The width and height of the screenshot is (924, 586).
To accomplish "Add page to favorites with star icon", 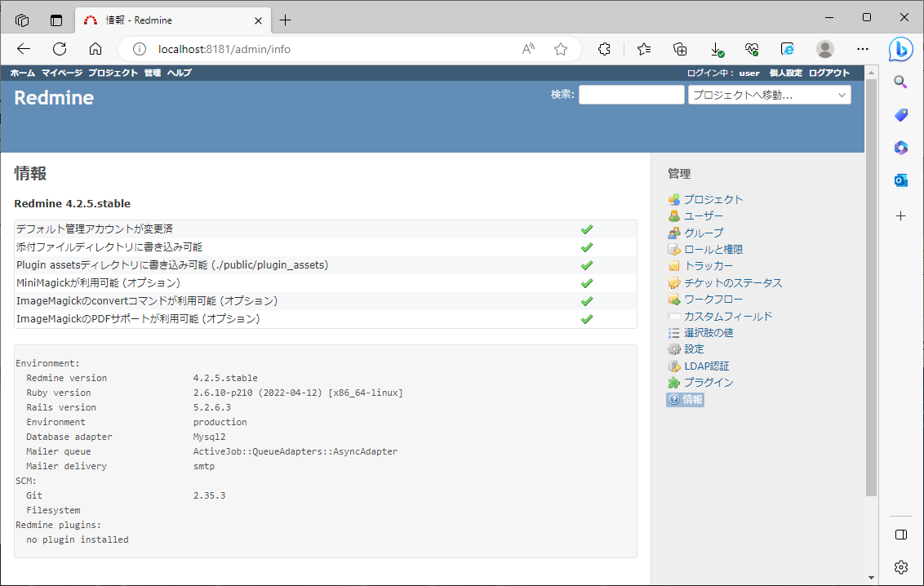I will tap(561, 49).
